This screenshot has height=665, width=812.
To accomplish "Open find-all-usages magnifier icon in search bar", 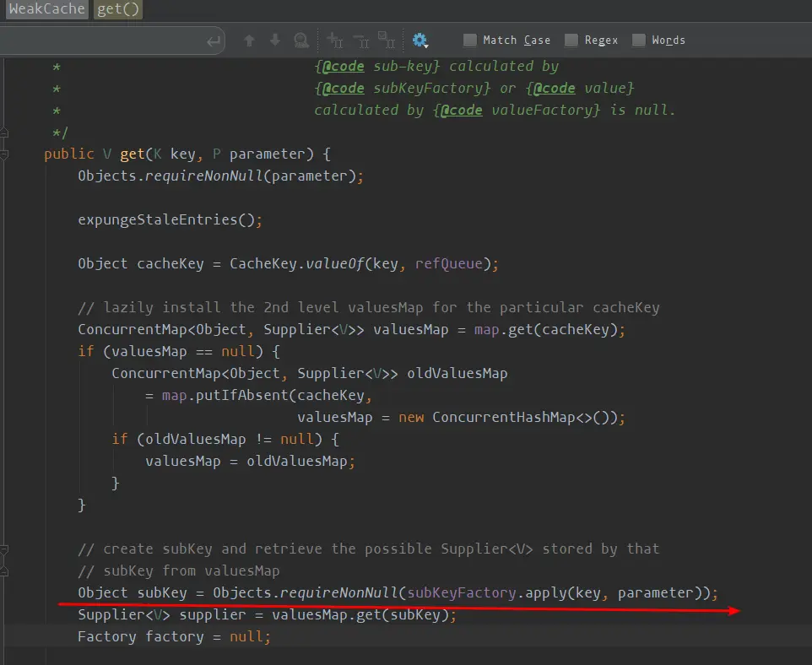I will [x=301, y=41].
